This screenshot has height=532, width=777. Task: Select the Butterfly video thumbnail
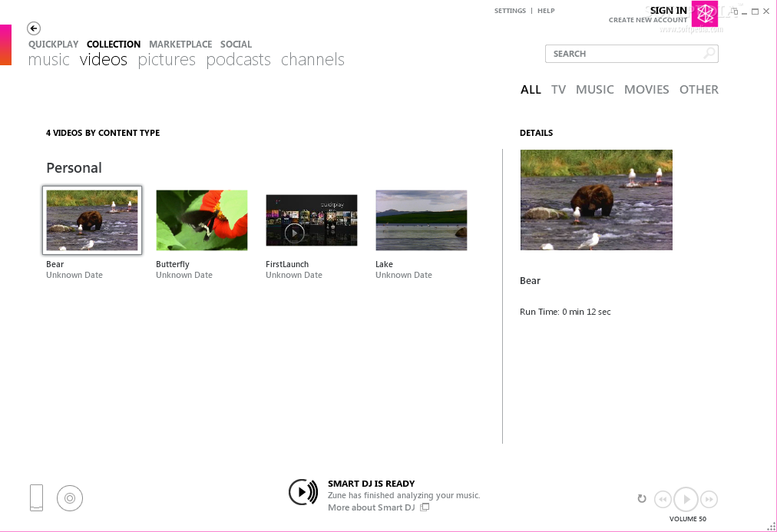[x=202, y=220]
